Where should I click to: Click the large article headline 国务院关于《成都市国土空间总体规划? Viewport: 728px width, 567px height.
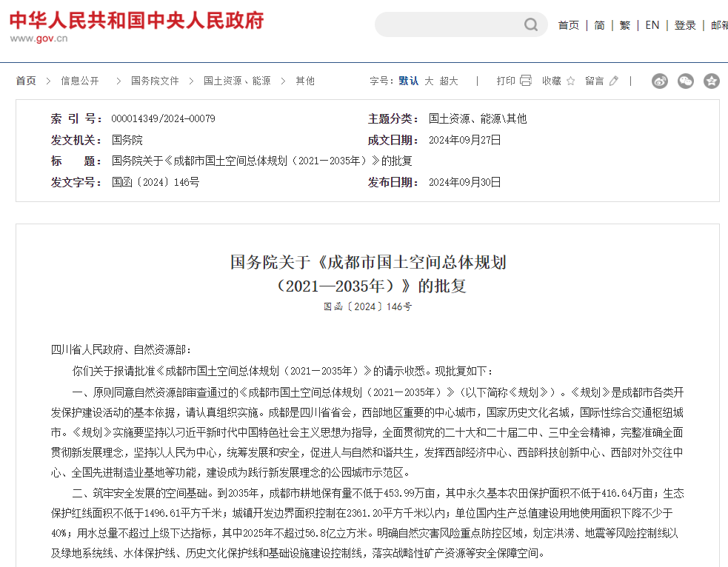(368, 263)
